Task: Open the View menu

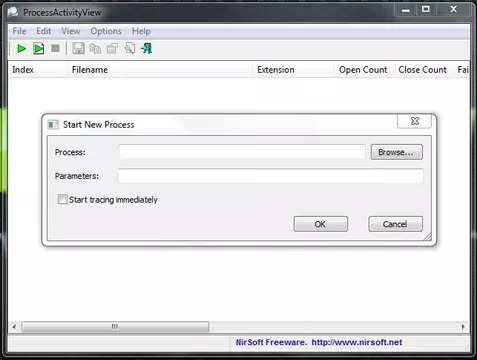Action: click(x=71, y=31)
